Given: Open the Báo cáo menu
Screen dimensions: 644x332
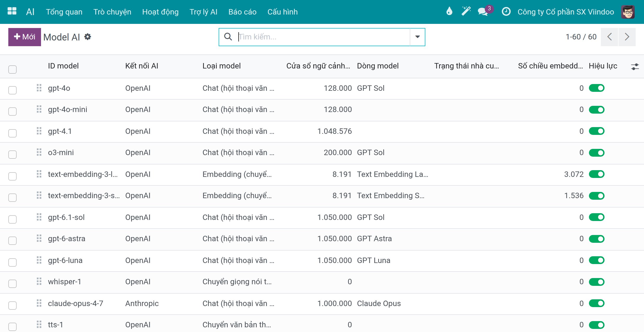Looking at the screenshot, I should (x=242, y=12).
